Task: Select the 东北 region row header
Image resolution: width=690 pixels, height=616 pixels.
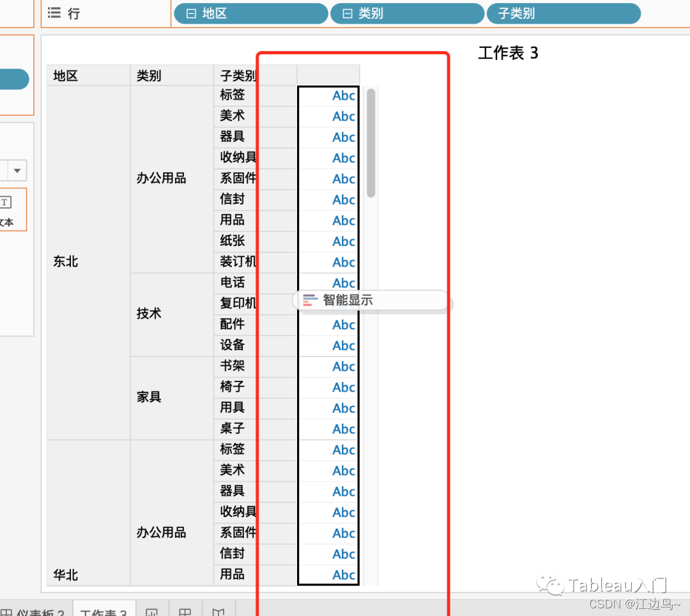Action: [65, 261]
